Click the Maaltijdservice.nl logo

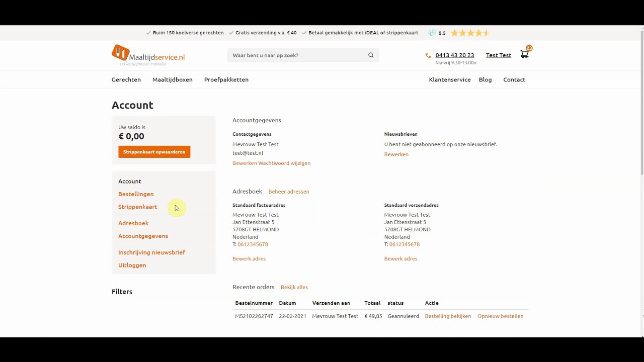coord(148,55)
